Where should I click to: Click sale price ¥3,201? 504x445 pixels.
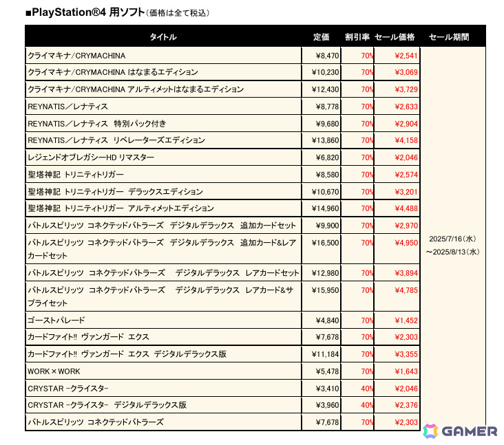pos(406,192)
